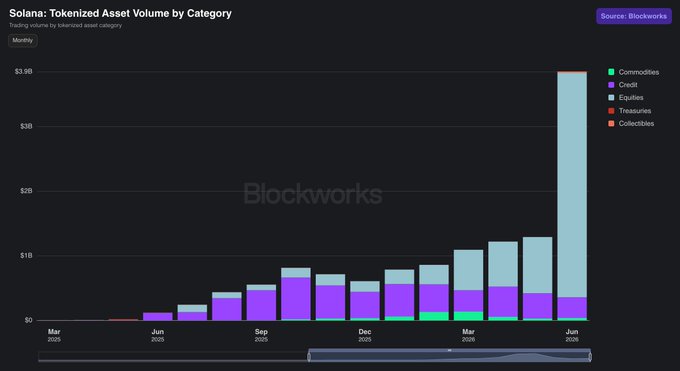Click the Dec 2025 x-axis label
This screenshot has width=680, height=371.
[x=365, y=335]
